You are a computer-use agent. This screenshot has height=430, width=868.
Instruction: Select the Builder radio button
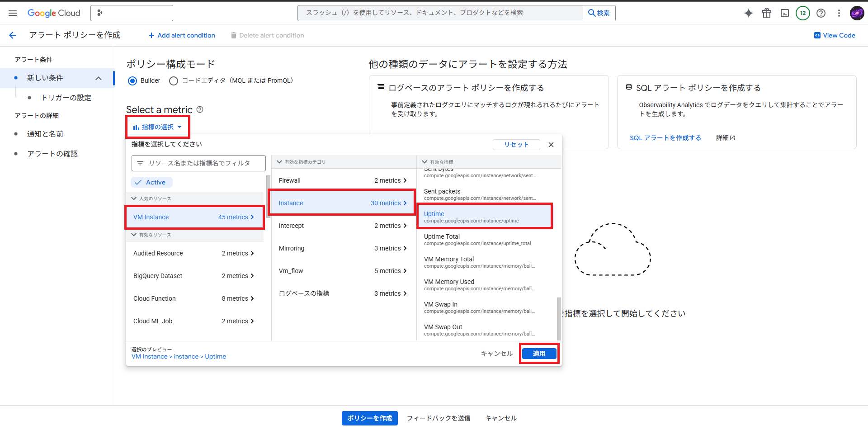coord(132,81)
